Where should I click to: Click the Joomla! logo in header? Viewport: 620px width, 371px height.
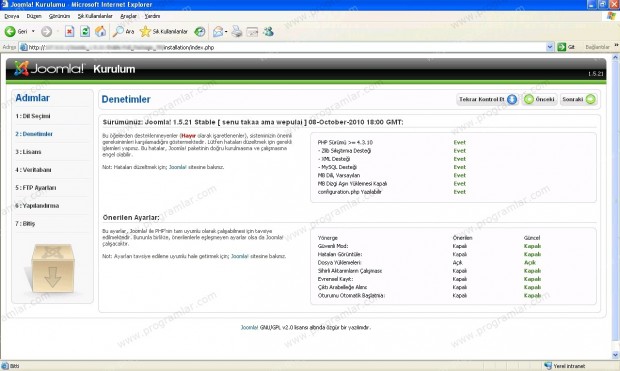tap(49, 68)
